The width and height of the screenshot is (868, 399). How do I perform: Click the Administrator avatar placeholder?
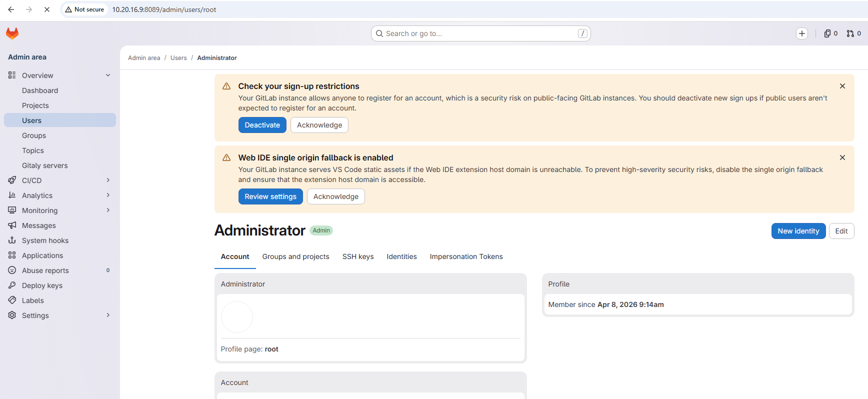pos(237,317)
